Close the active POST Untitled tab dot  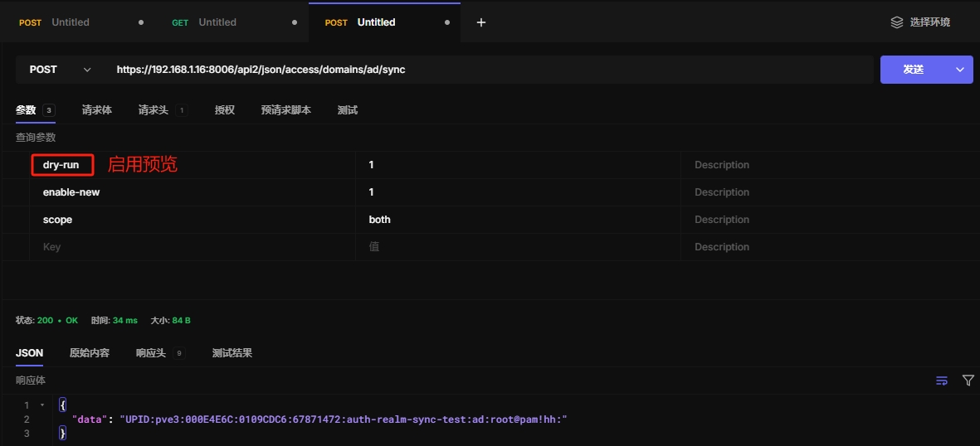tap(447, 22)
